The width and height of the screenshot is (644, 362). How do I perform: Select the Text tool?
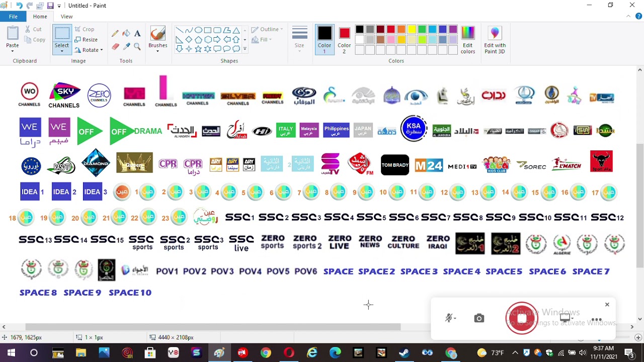point(137,33)
